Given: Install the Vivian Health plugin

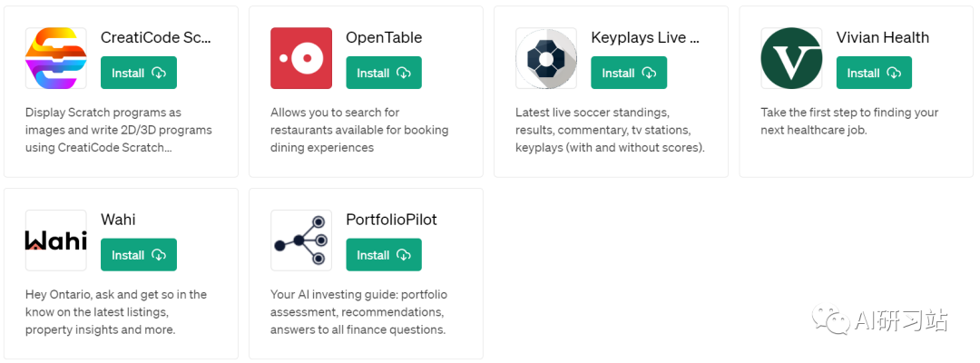Looking at the screenshot, I should click(x=874, y=74).
